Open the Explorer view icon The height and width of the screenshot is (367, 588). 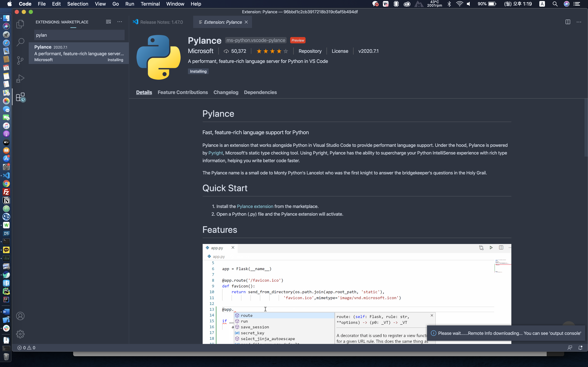click(20, 24)
